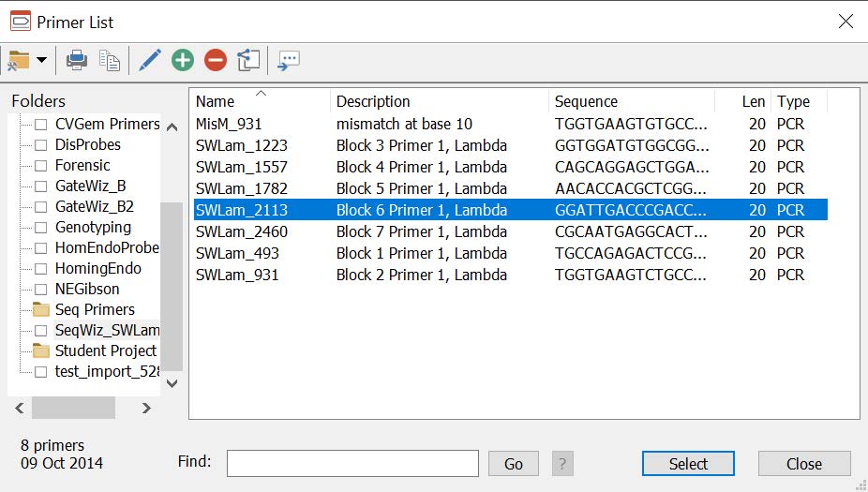This screenshot has width=868, height=492.
Task: Open the folder tools icon in toolbar
Action: 18,60
